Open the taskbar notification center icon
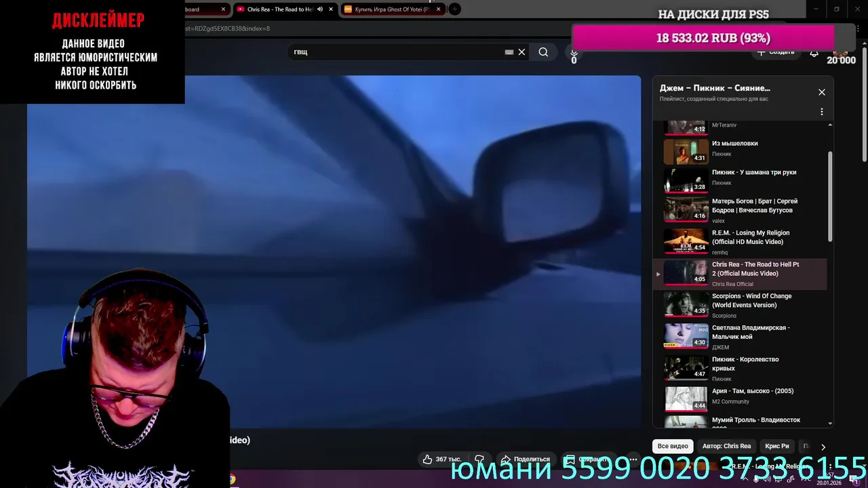The image size is (868, 488). [x=854, y=479]
